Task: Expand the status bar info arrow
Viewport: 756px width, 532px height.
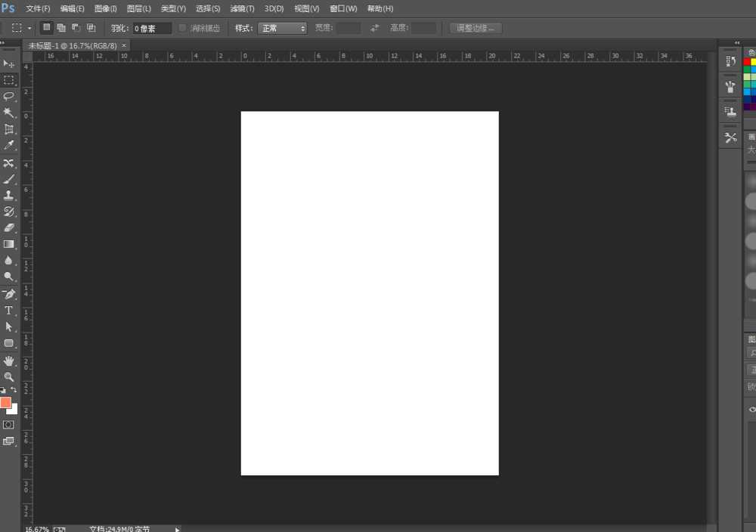Action: click(x=178, y=529)
